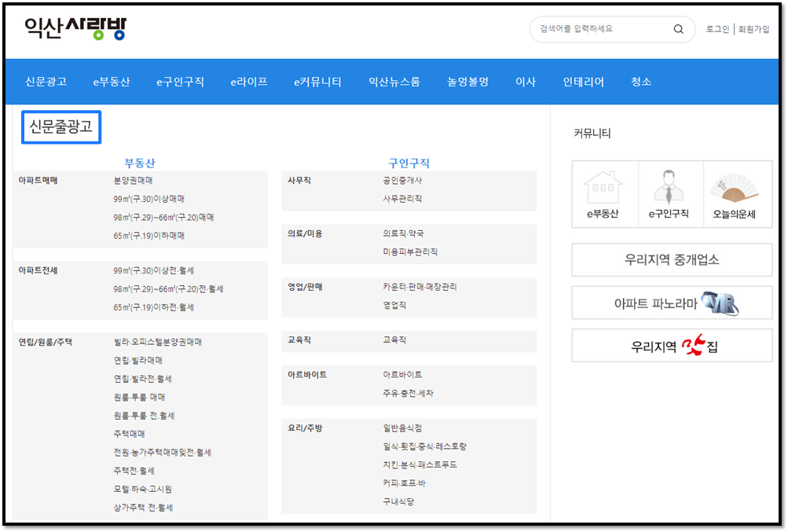The image size is (788, 532).
Task: Open 사무관리직 job link
Action: (x=402, y=199)
